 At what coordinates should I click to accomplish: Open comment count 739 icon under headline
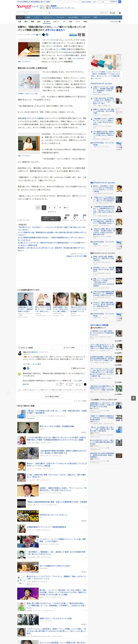pyautogui.click(x=33, y=35)
